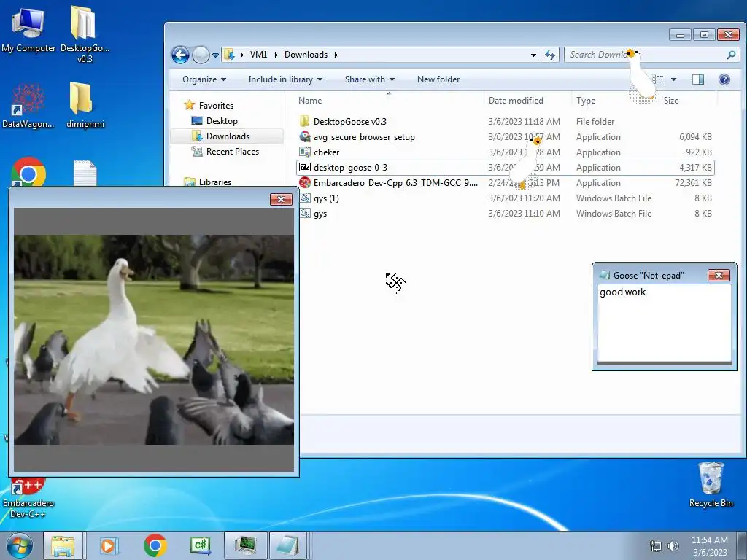Toggle the preview pane button
Viewport: 747px width, 560px height.
click(698, 79)
